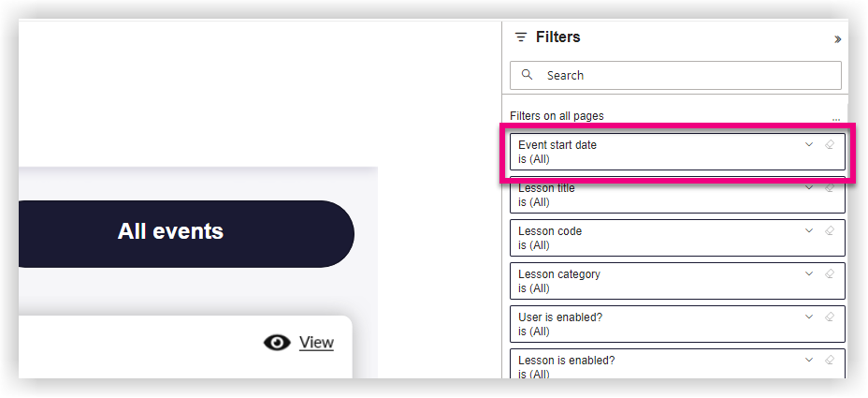Image resolution: width=868 pixels, height=398 pixels.
Task: Click 'is (All)' under Lesson code
Action: tap(534, 245)
